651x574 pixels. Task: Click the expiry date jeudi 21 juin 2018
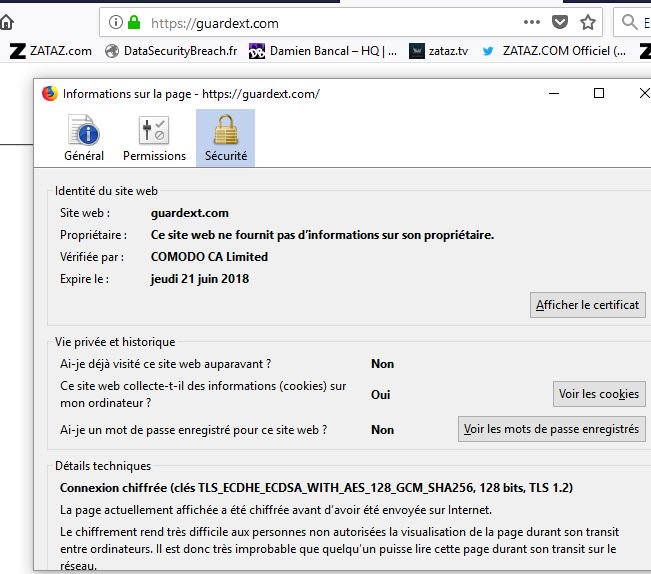(x=200, y=279)
